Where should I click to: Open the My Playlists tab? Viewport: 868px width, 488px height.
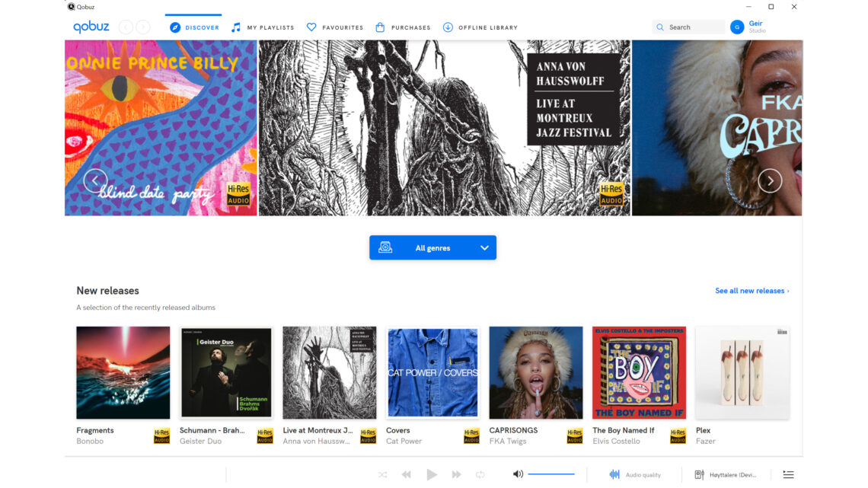coord(263,27)
